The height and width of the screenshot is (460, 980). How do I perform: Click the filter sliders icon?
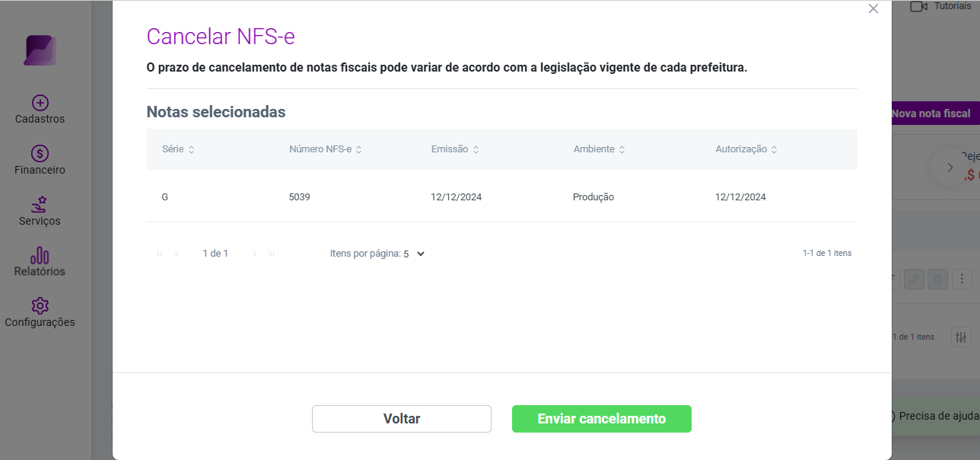pyautogui.click(x=961, y=337)
